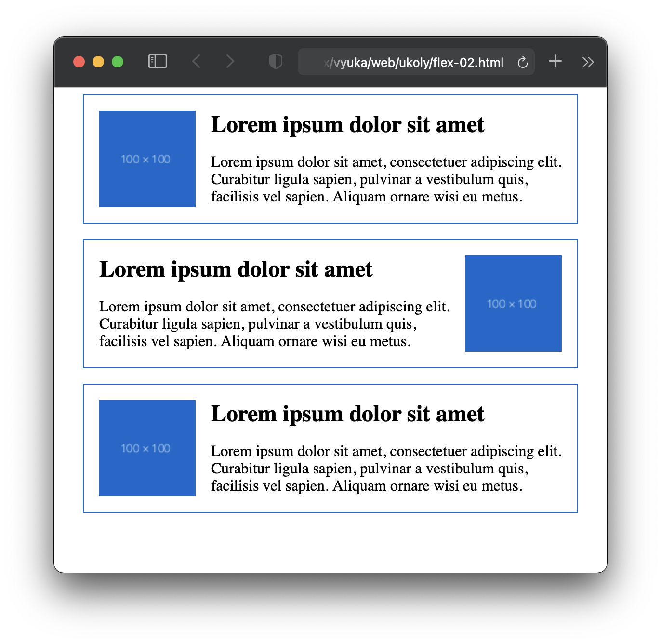Image resolution: width=661 pixels, height=644 pixels.
Task: Go forward to the next page
Action: 230,62
